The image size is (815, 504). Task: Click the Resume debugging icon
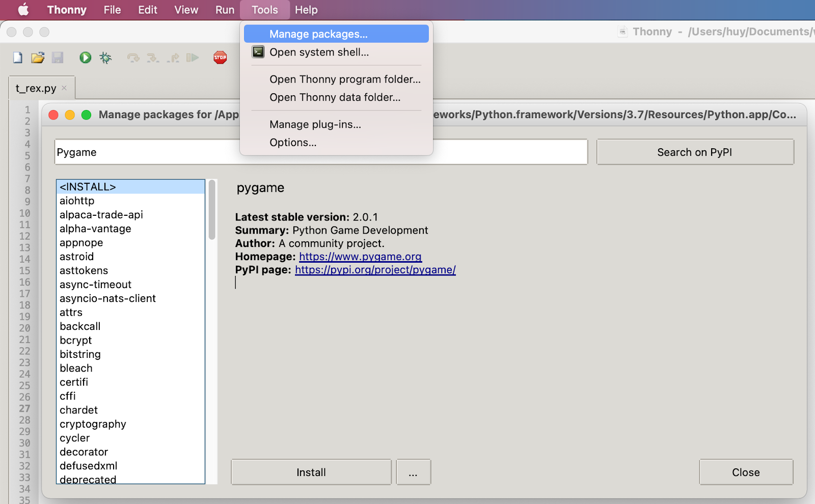point(193,58)
